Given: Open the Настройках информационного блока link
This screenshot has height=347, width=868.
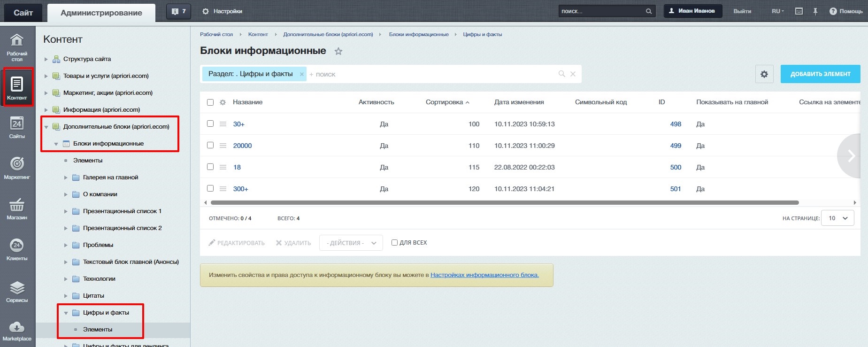Looking at the screenshot, I should (x=484, y=275).
